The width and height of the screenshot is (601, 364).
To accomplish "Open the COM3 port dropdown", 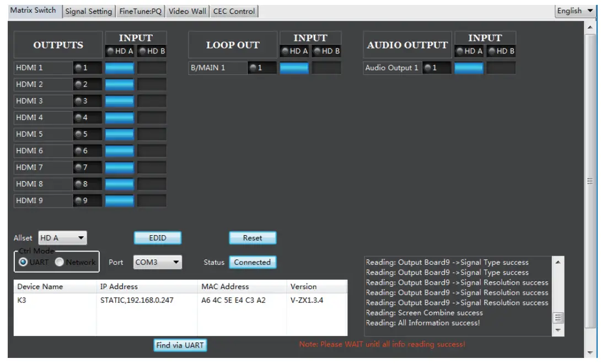I will [x=157, y=262].
